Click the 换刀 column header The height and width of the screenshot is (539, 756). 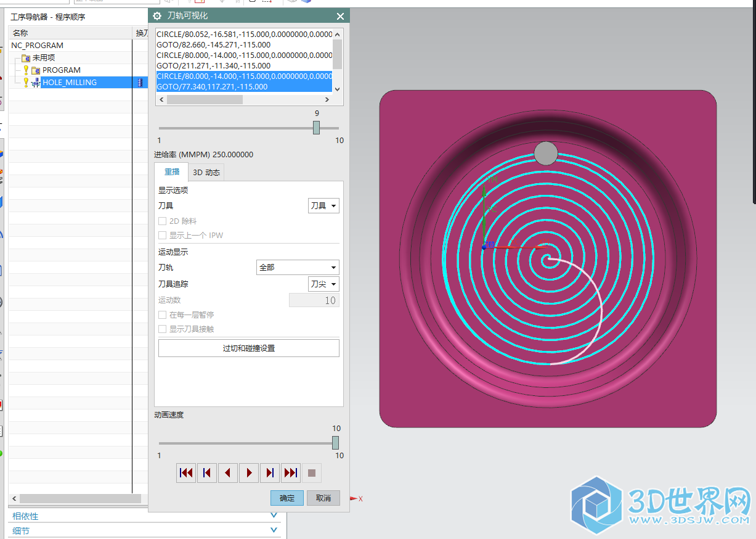tap(142, 33)
